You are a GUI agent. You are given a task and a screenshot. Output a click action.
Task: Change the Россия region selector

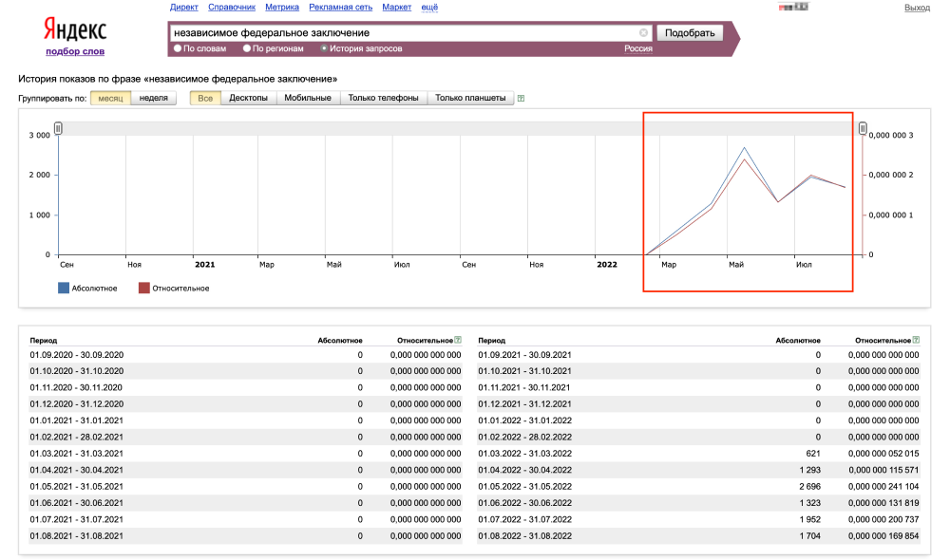click(638, 48)
